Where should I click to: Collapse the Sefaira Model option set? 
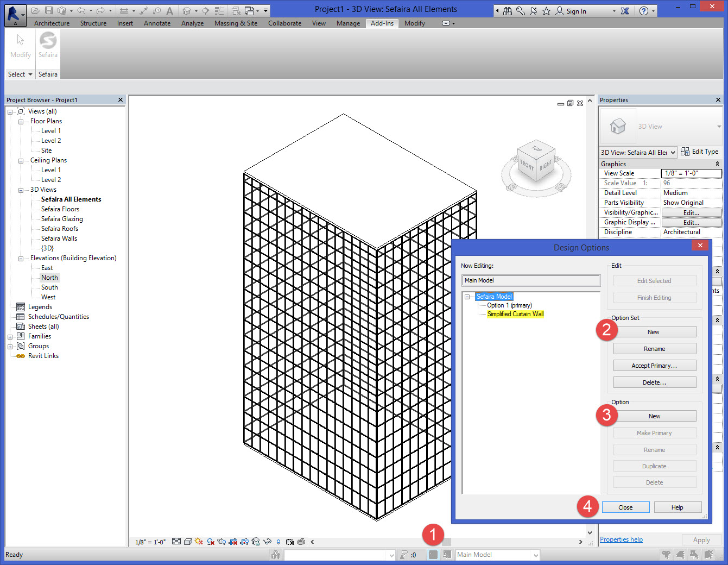467,297
